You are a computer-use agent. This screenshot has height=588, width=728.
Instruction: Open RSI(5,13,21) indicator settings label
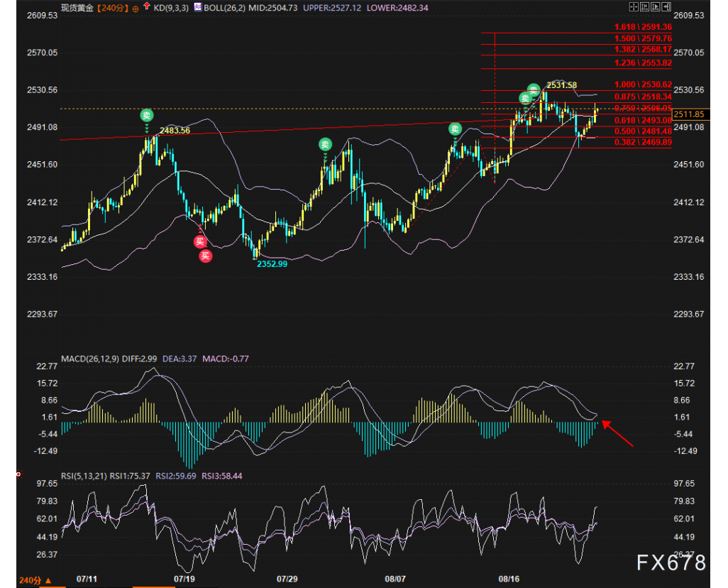coord(84,476)
